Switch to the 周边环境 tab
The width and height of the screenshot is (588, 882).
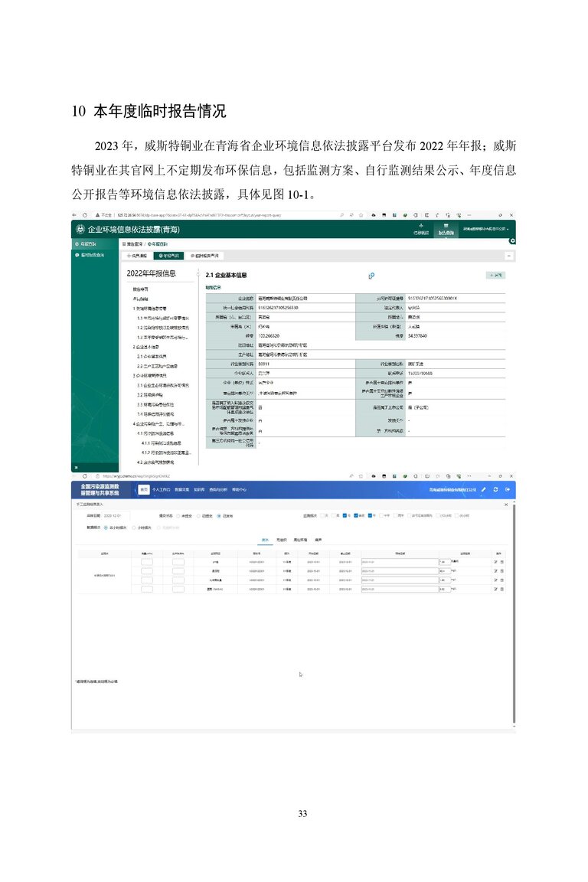tap(302, 541)
